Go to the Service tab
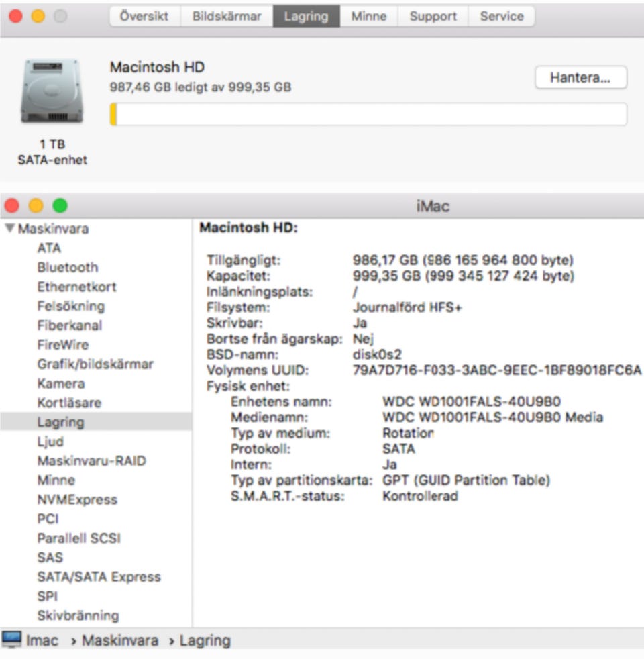The height and width of the screenshot is (659, 644). (501, 17)
